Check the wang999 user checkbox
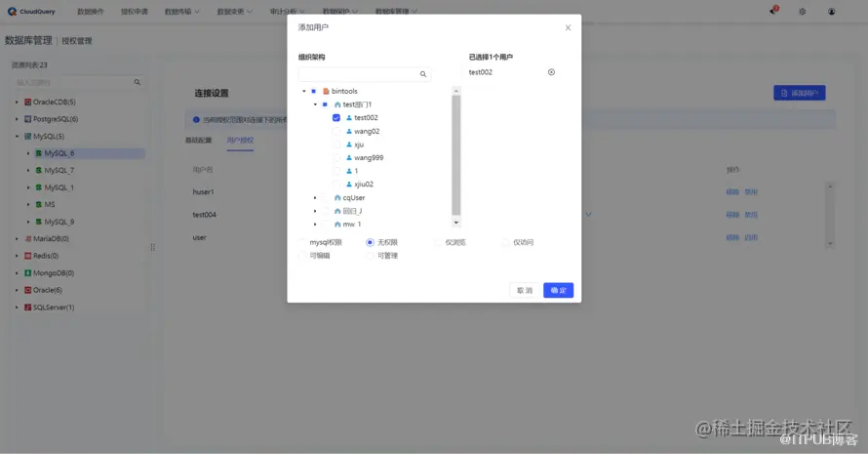868x454 pixels. pyautogui.click(x=336, y=157)
